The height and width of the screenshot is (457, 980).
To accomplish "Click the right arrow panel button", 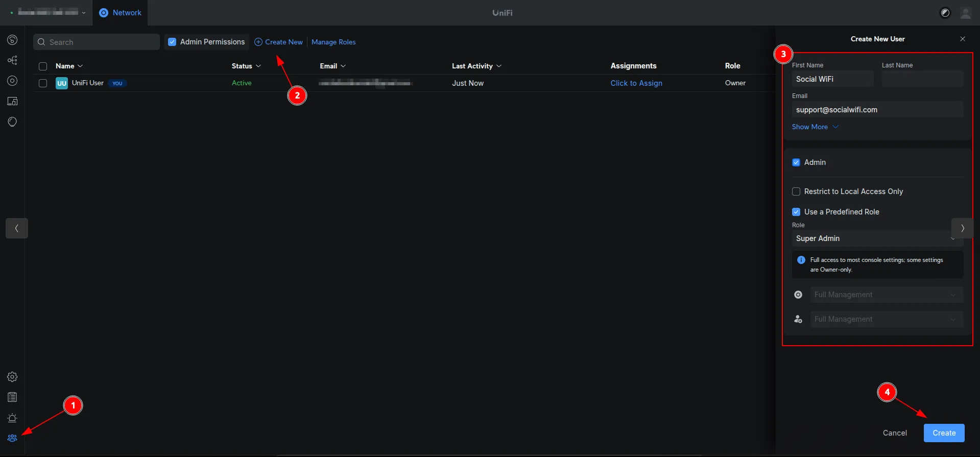I will (963, 228).
